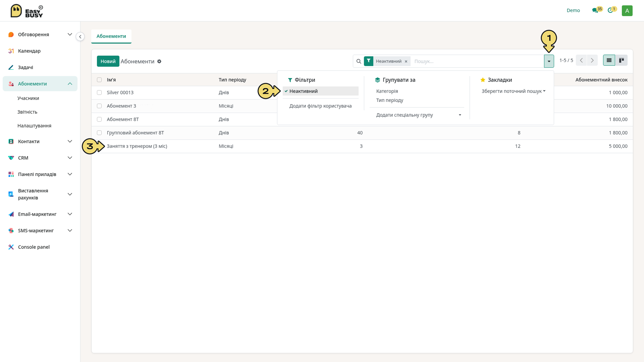
Task: Click the Demo link in the header
Action: 573,10
